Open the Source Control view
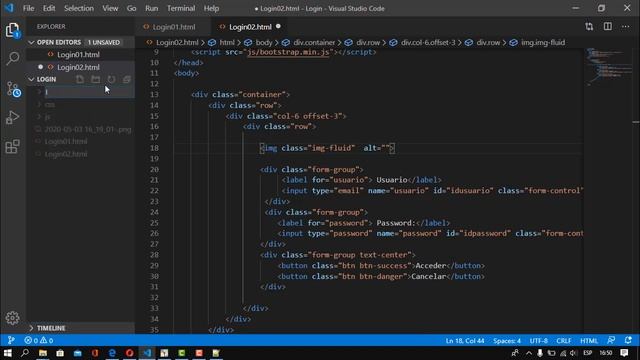The width and height of the screenshot is (640, 360). click(x=13, y=89)
